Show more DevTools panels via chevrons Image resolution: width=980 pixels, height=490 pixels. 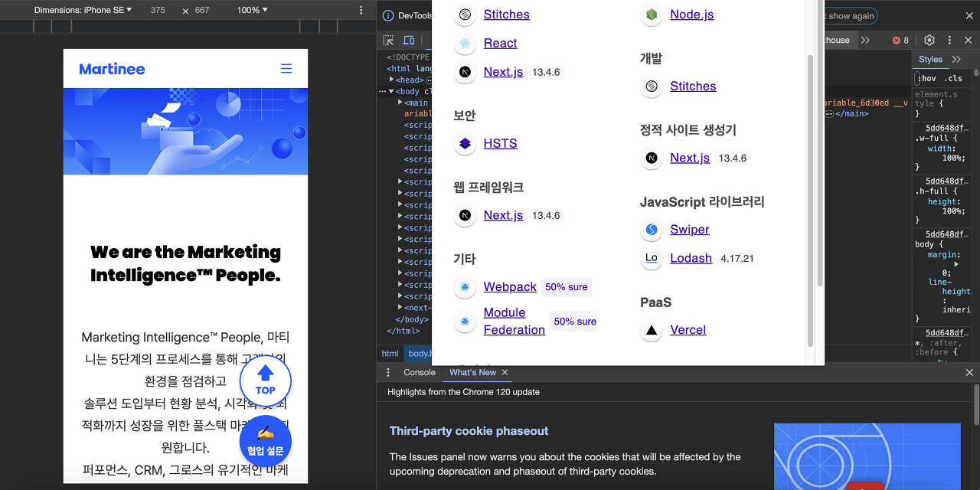tap(865, 40)
